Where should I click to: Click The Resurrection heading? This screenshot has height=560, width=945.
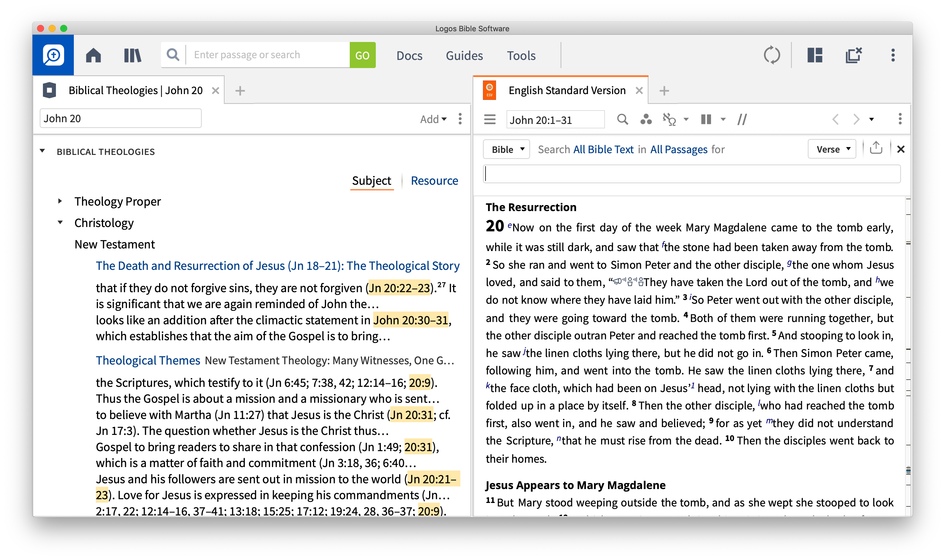pyautogui.click(x=531, y=207)
